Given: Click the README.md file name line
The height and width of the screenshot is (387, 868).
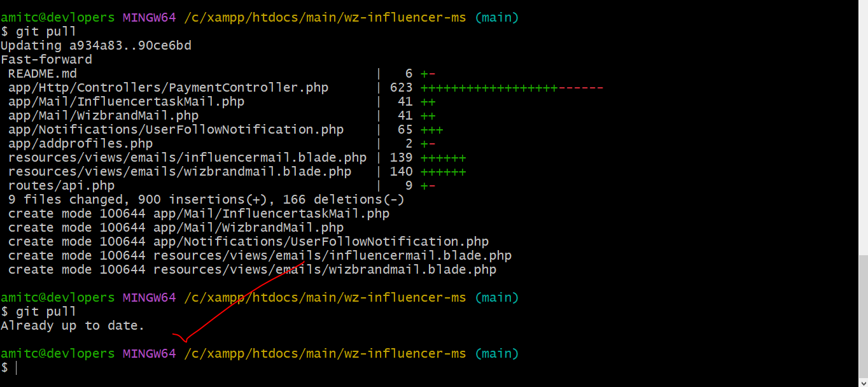Looking at the screenshot, I should point(42,73).
